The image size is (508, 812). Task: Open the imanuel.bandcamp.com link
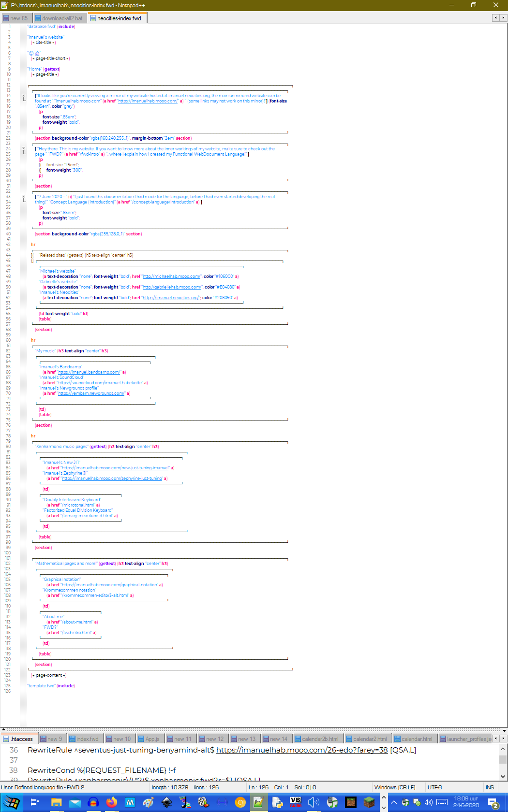pos(89,372)
